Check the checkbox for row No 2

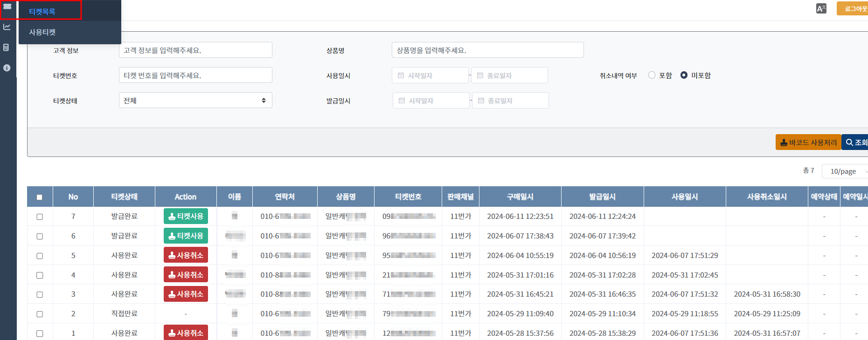(40, 314)
